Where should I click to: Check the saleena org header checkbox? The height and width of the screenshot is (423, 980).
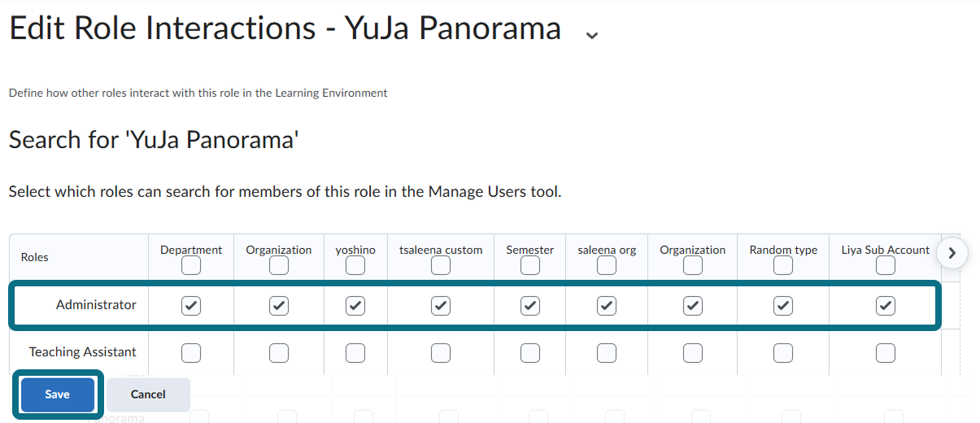(x=607, y=266)
